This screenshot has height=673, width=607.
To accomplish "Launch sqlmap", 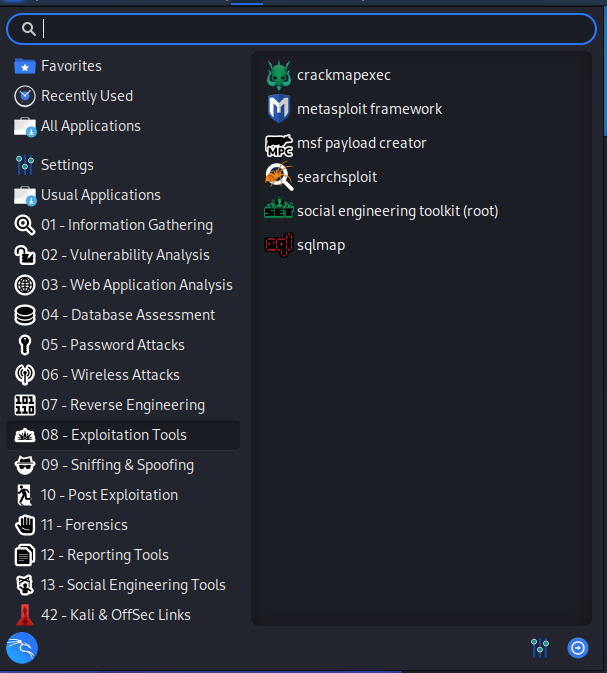I will (421, 245).
